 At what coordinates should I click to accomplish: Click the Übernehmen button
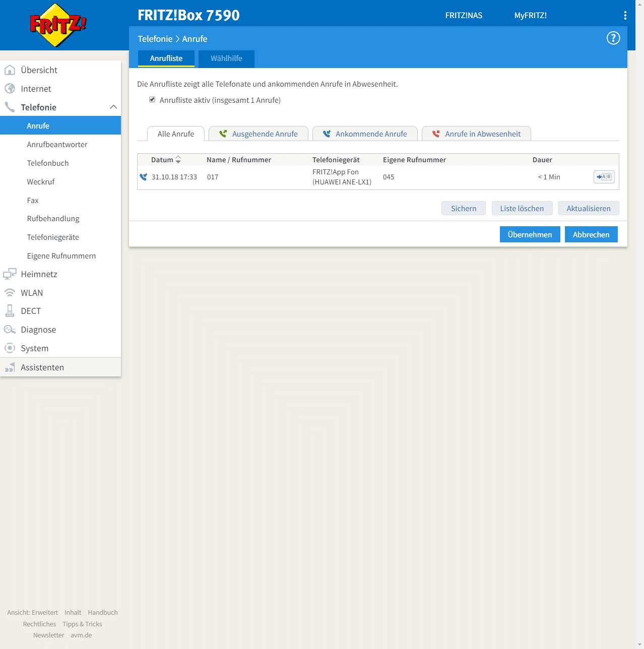(x=530, y=235)
